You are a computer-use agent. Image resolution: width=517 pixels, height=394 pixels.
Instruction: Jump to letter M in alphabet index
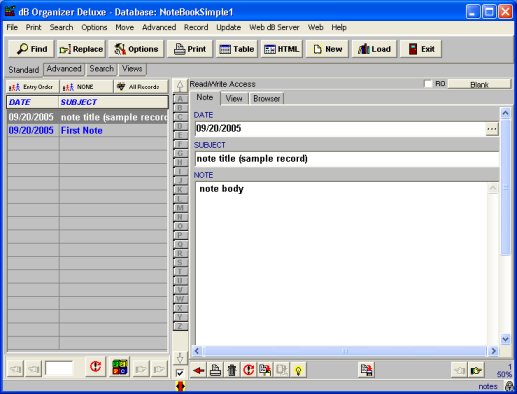pyautogui.click(x=180, y=208)
